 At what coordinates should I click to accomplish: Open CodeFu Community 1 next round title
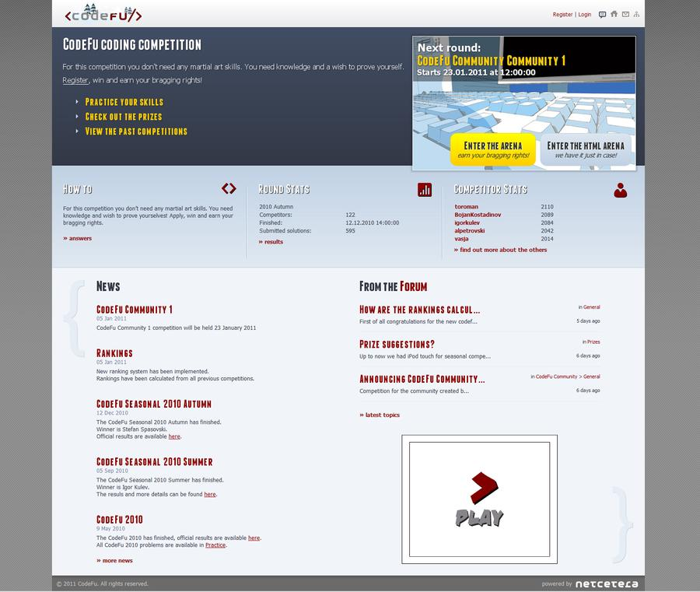491,61
